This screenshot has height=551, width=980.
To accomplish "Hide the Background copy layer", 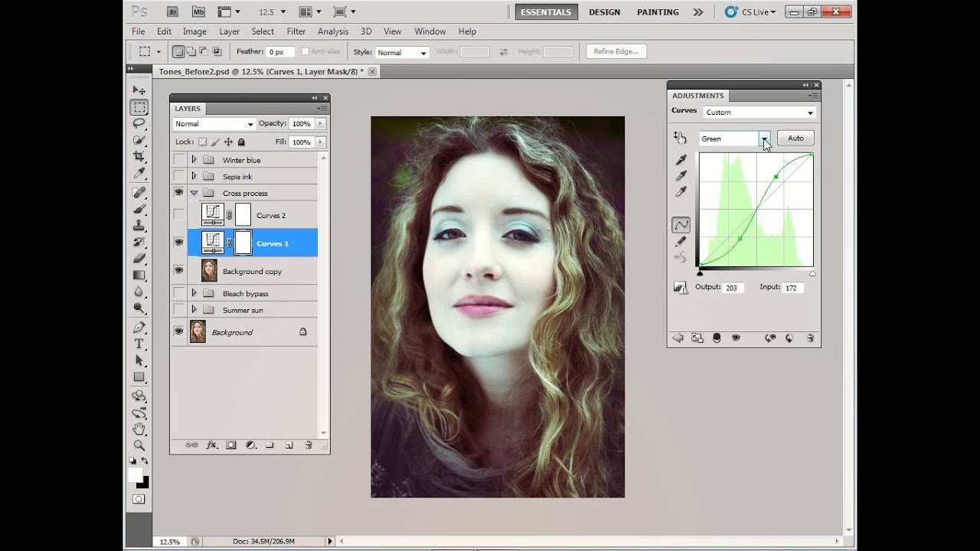I will (178, 270).
